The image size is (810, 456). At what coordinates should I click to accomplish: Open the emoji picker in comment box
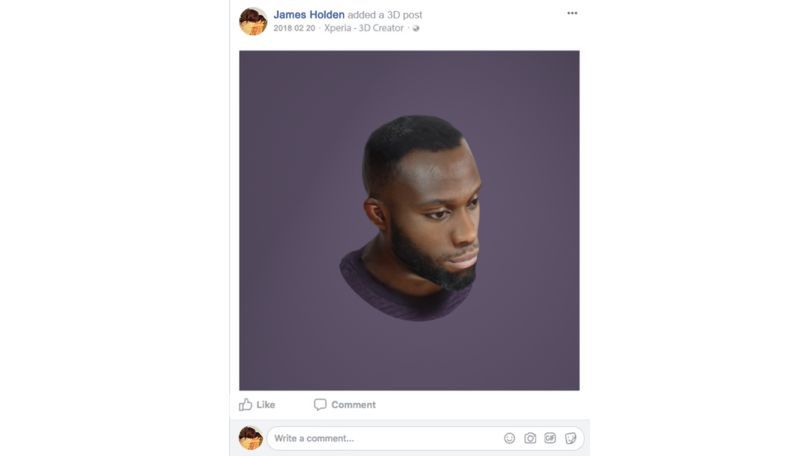pos(509,438)
